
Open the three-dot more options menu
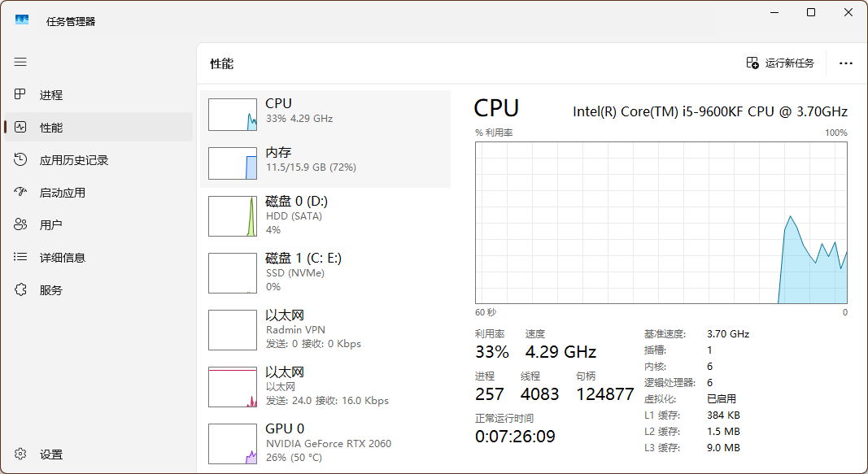pyautogui.click(x=846, y=63)
